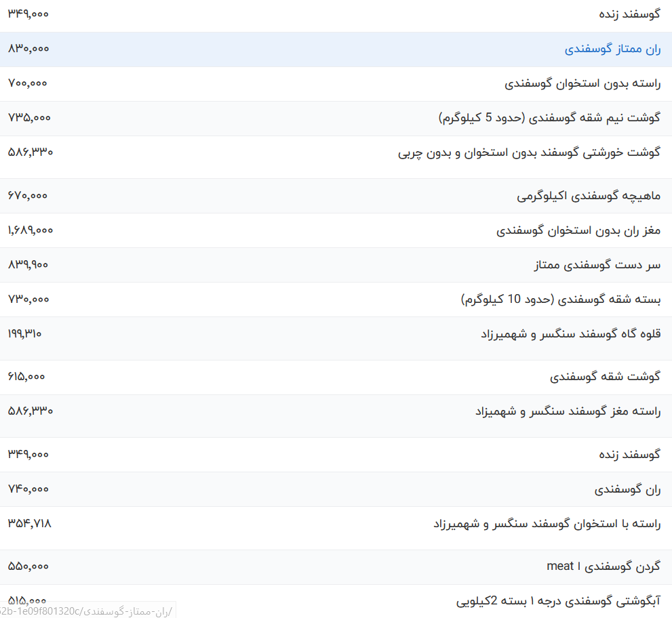Viewport: 672px width, 618px height.
Task: Click راسته بدون استخوان گوسفندی product link
Action: pos(582,83)
